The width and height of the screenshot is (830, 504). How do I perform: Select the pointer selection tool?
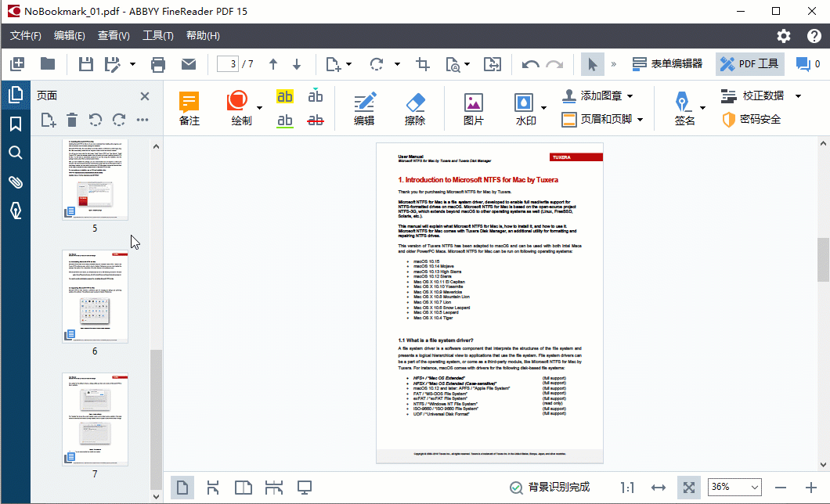click(x=592, y=64)
